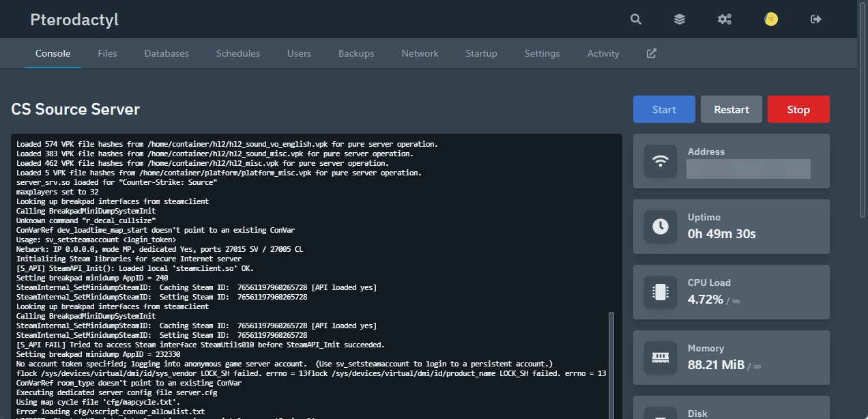This screenshot has height=419, width=868.
Task: Select the Users tab
Action: [x=299, y=53]
